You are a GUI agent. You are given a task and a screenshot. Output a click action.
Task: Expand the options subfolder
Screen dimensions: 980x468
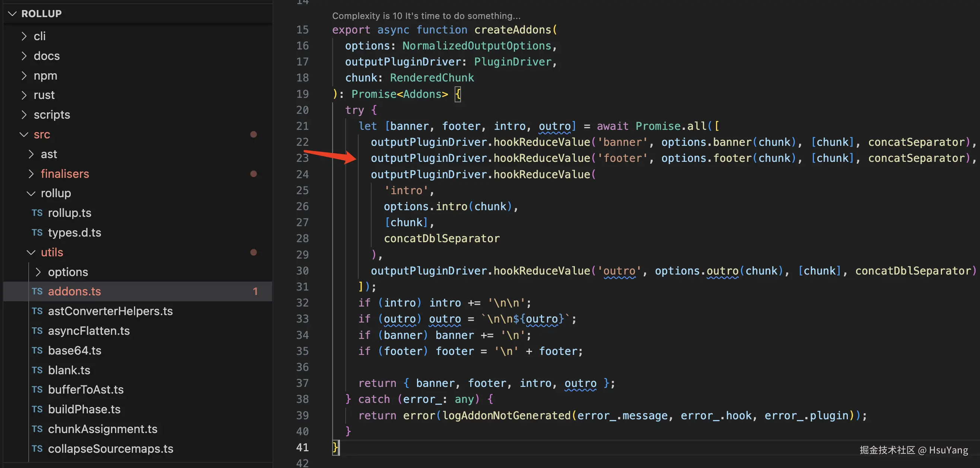click(x=38, y=272)
